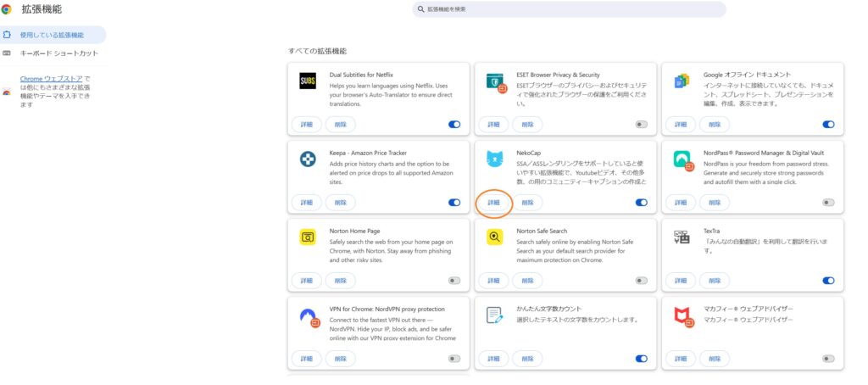Open 詳細 for NordPass Password Manager
The image size is (868, 385).
coord(681,203)
